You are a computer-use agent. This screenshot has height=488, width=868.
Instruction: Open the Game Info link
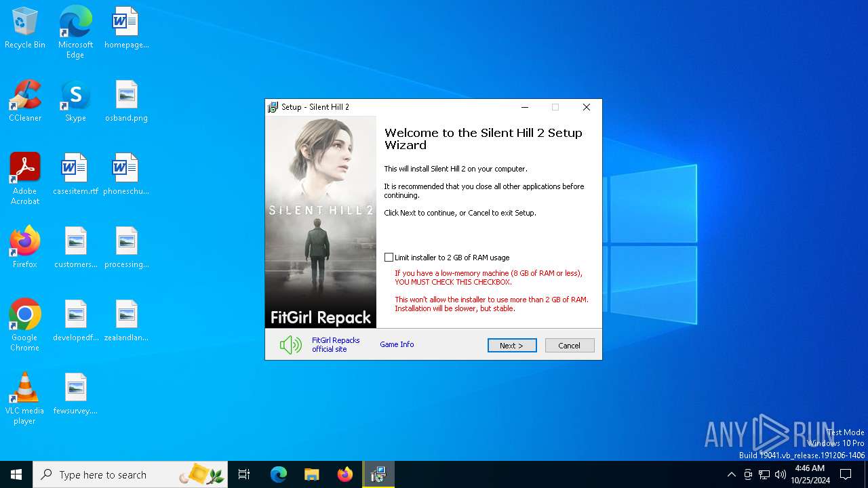coord(397,344)
